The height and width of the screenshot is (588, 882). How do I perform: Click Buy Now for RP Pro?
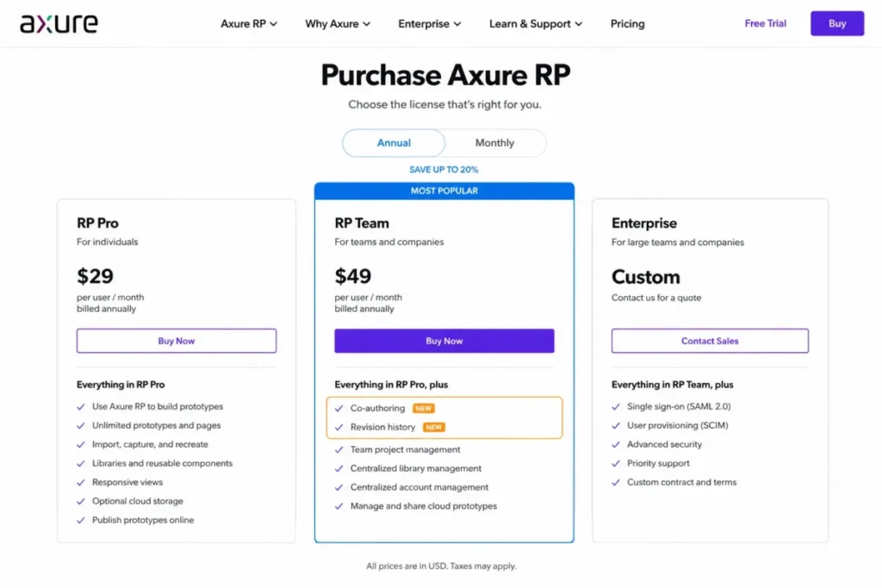(x=177, y=341)
